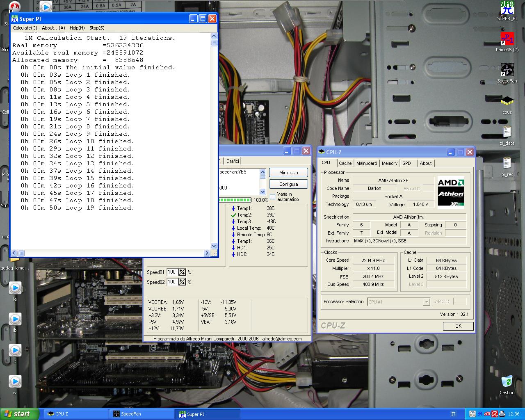
Task: Click the Voltage value 1.648 v
Action: coord(421,204)
